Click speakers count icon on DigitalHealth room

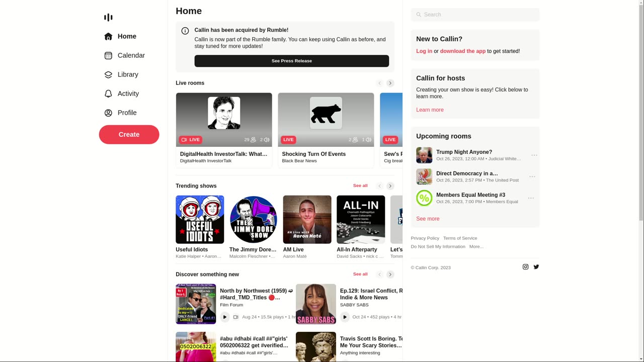point(267,140)
